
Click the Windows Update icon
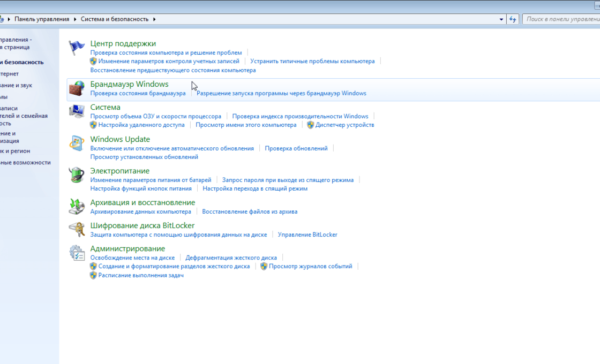click(77, 143)
